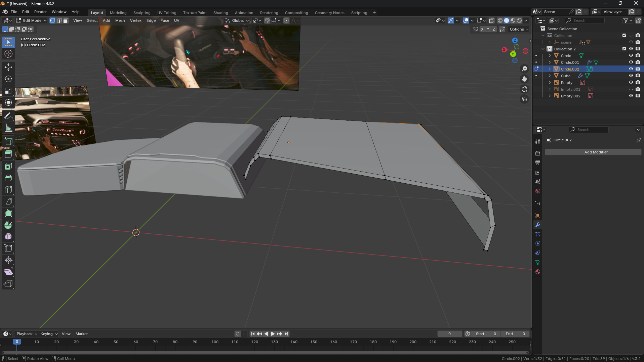Click the End frame field

coord(515,334)
